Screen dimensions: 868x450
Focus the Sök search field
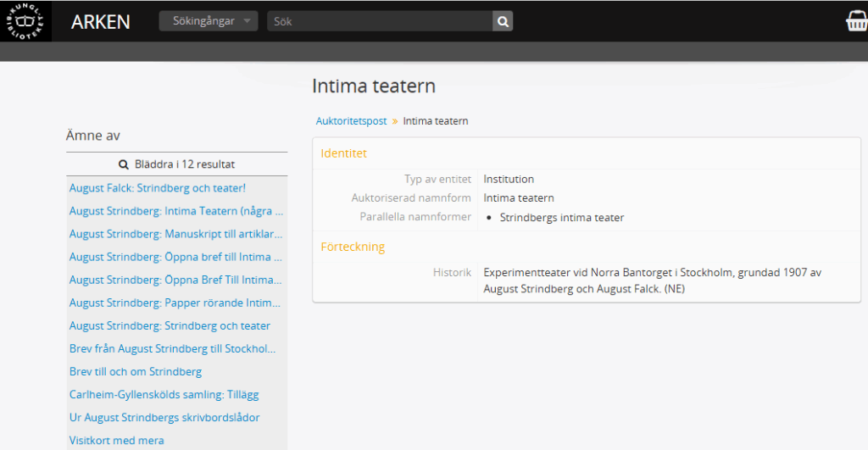click(380, 21)
